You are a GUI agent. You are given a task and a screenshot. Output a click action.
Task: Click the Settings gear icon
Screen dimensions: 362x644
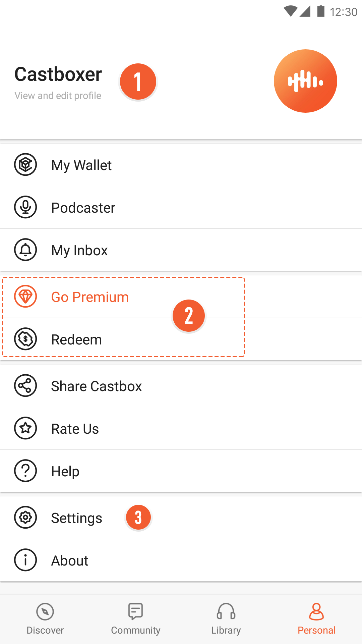[25, 518]
